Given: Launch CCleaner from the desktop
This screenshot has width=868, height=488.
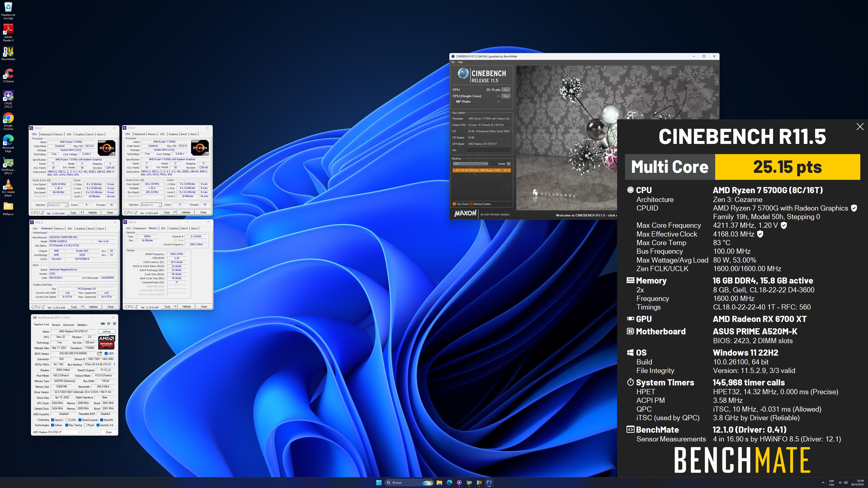Looking at the screenshot, I should tap(8, 76).
